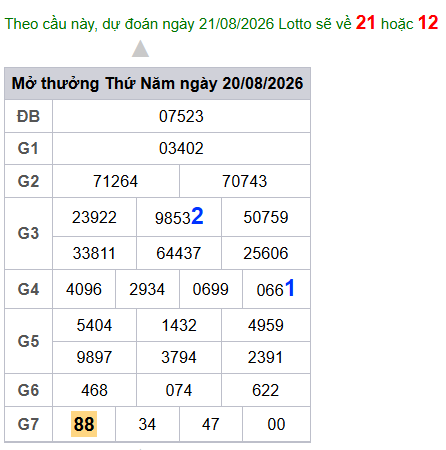Select G2 number 71264
This screenshot has height=450, width=446.
pyautogui.click(x=115, y=181)
